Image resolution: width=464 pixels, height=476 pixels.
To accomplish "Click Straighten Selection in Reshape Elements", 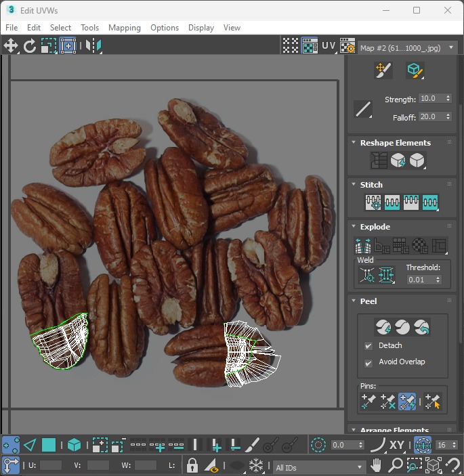I will click(x=379, y=160).
